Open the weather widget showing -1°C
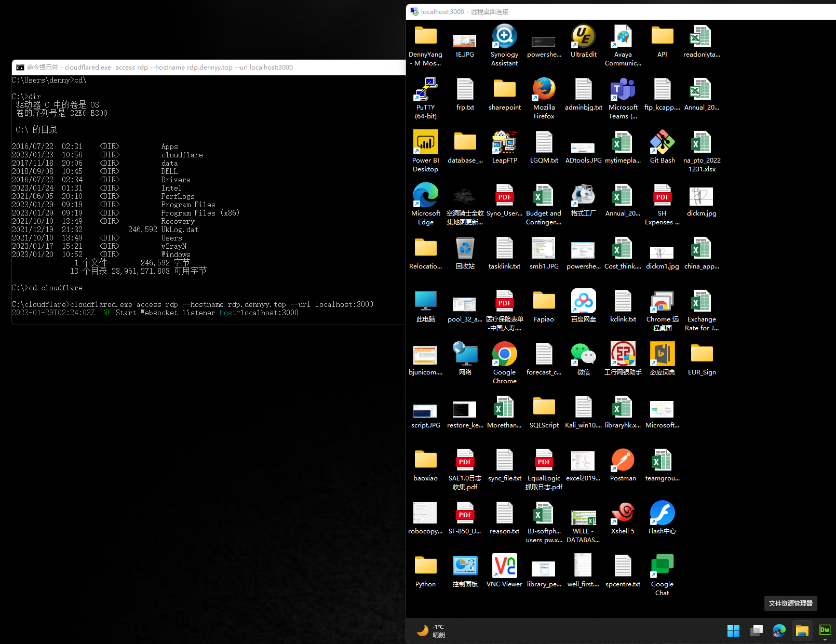 coord(432,630)
